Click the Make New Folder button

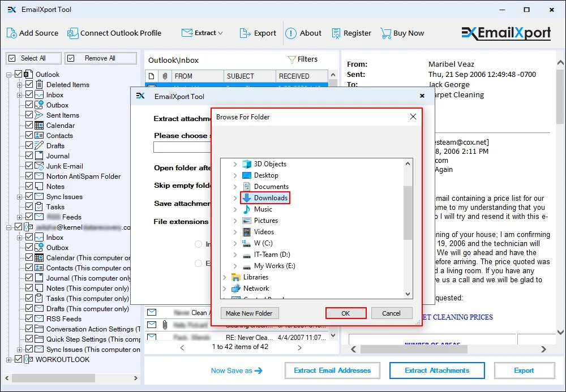pyautogui.click(x=249, y=313)
